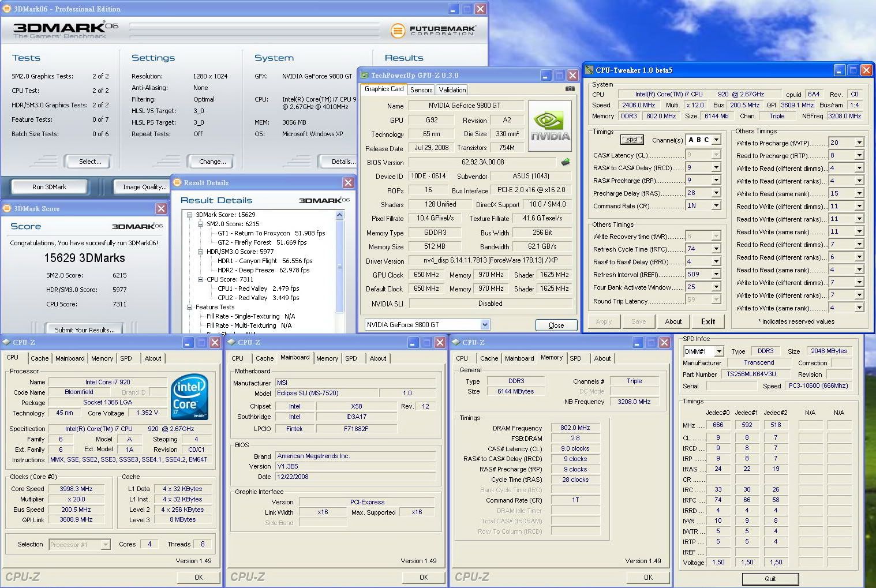Image resolution: width=876 pixels, height=588 pixels.
Task: Click title icon of CPU-Z window showing Mainboard
Action: coord(231,342)
